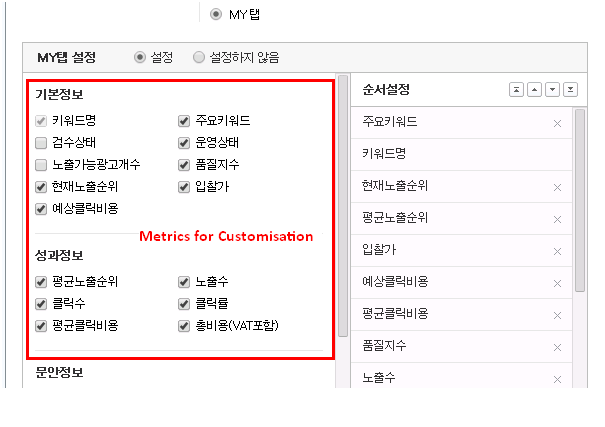Remove 주요키워드 from the order list
The width and height of the screenshot is (605, 427).
557,123
